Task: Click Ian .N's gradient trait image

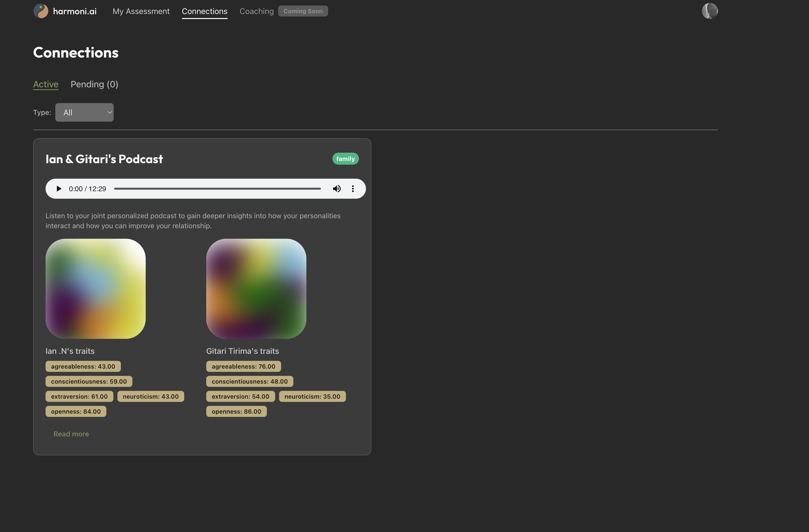Action: [96, 289]
